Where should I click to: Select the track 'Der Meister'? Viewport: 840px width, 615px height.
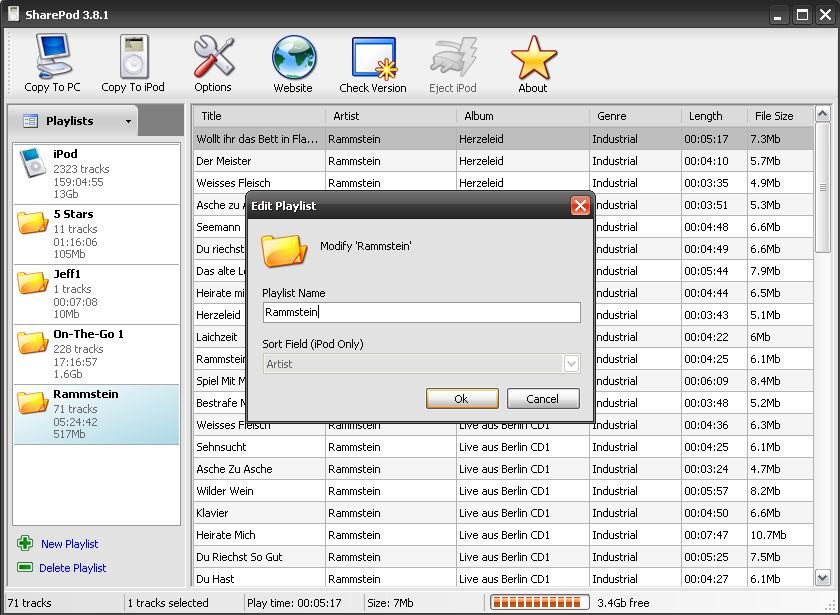tap(503, 161)
